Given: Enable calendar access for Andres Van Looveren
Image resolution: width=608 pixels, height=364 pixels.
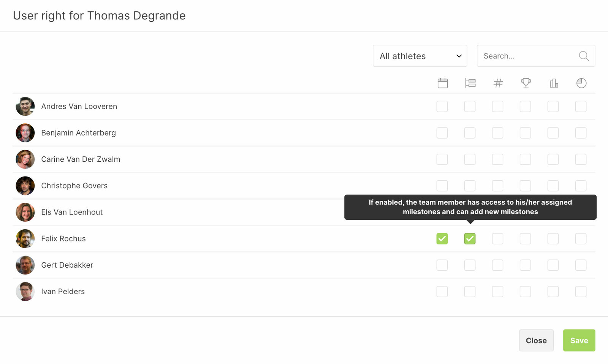Looking at the screenshot, I should (x=442, y=106).
